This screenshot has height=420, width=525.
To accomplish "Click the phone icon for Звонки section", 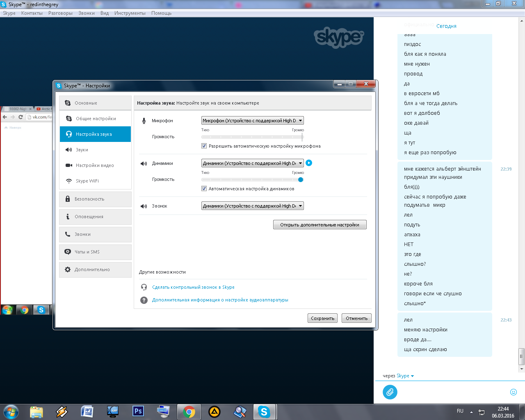I will 68,234.
